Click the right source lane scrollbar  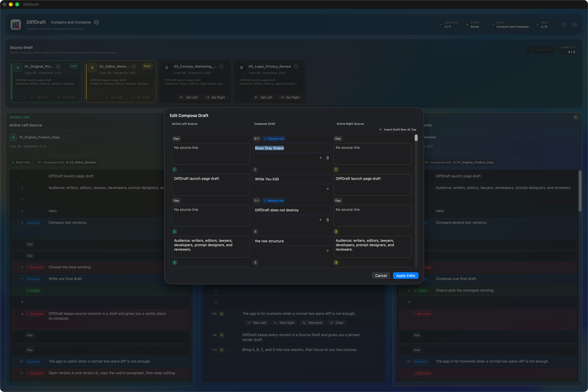(x=580, y=191)
